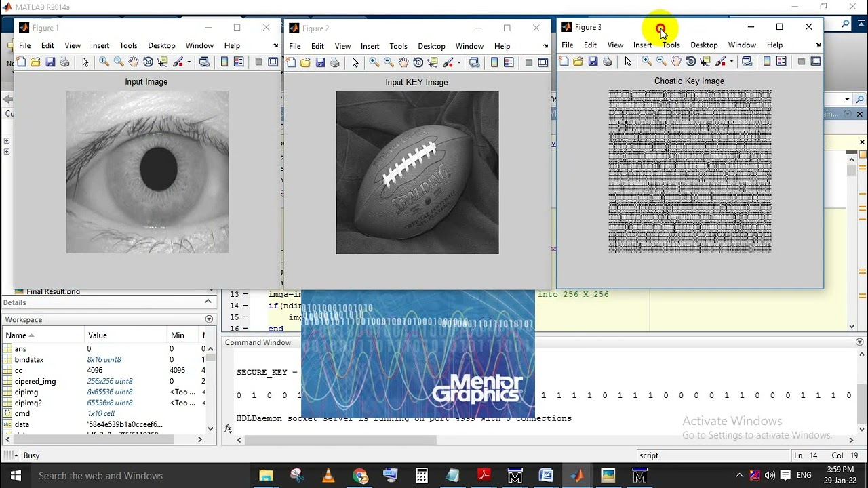Open Windows Start menu
This screenshot has width=868, height=488.
[x=16, y=476]
